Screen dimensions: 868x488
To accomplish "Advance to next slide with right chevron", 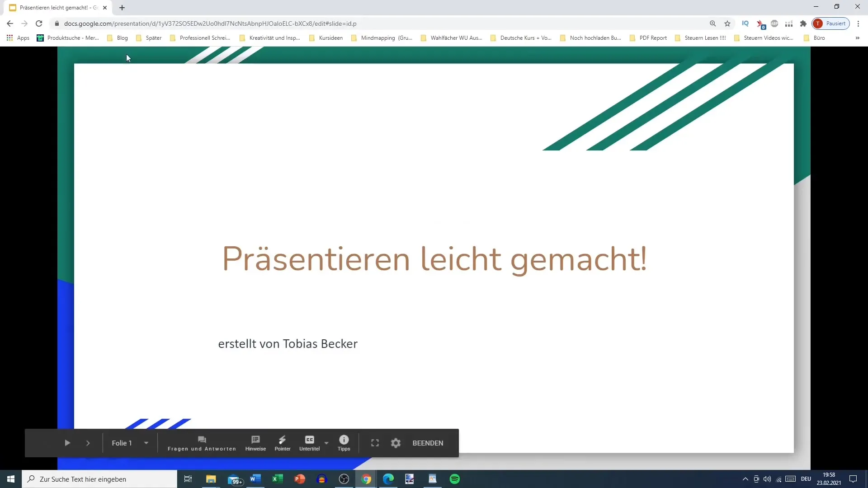I will (x=88, y=443).
